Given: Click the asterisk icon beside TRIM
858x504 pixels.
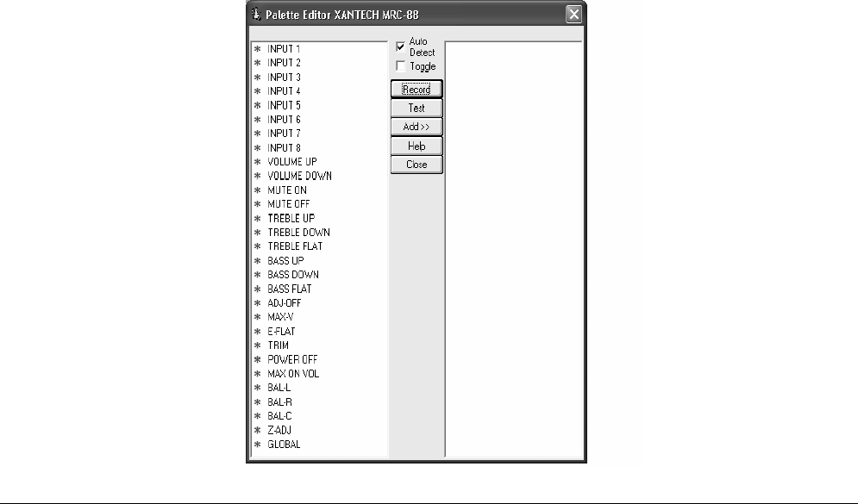Looking at the screenshot, I should coord(257,345).
